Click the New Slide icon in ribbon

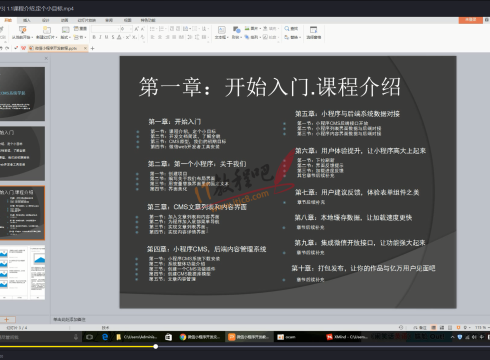47,30
